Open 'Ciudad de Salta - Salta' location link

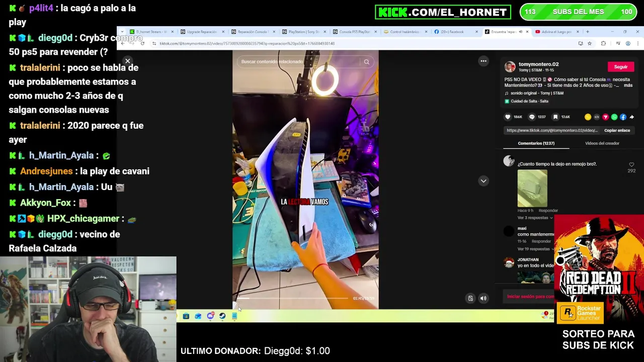529,101
